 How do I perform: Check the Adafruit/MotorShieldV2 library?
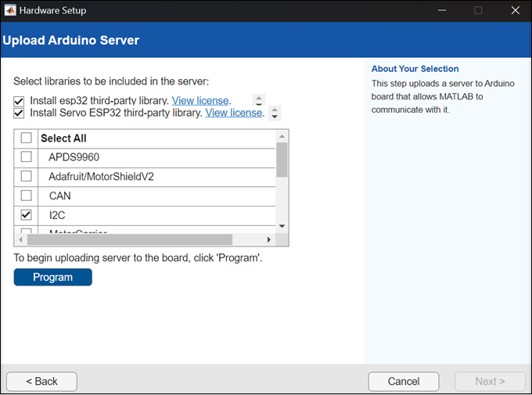26,177
